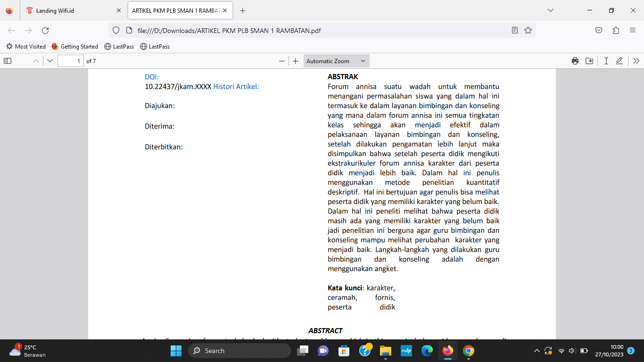644x362 pixels.
Task: Open Firefox View pinned icon
Action: point(9,10)
